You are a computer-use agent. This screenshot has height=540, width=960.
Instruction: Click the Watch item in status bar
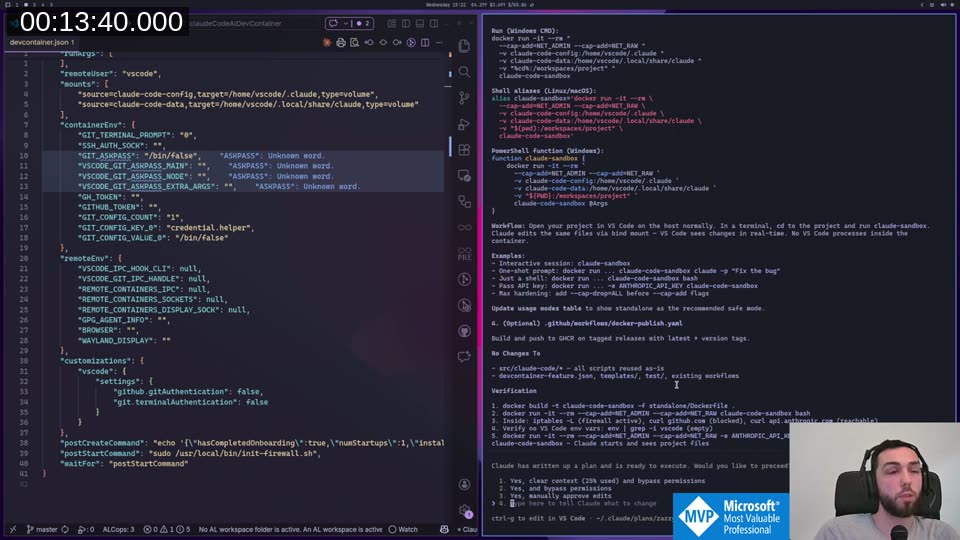(403, 530)
